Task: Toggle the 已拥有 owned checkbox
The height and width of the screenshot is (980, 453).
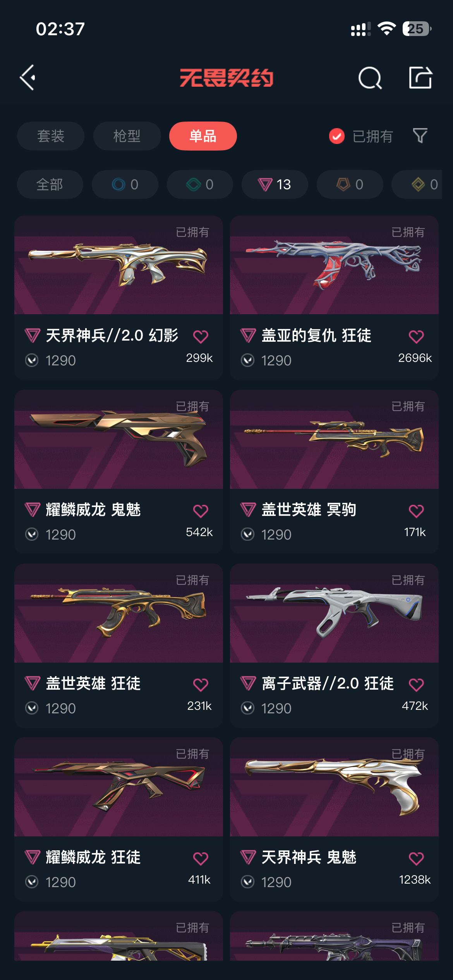Action: coord(337,136)
